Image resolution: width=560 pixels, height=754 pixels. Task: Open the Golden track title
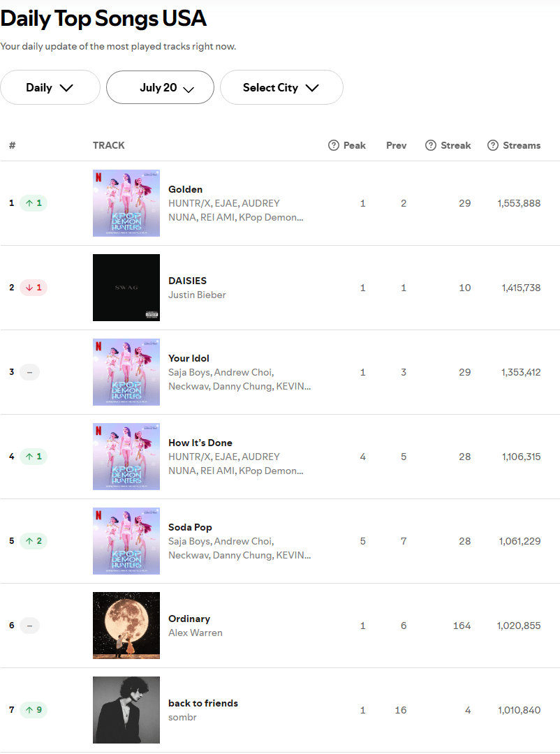pyautogui.click(x=185, y=189)
